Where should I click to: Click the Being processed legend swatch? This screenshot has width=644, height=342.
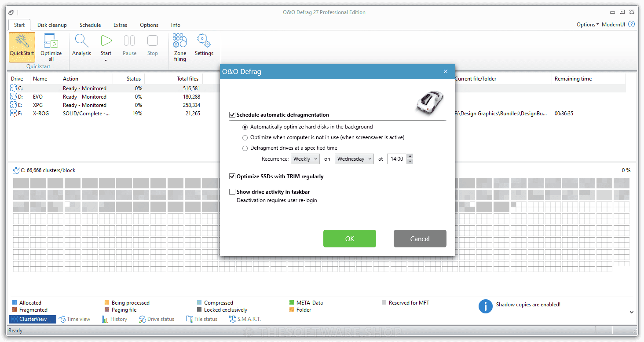pos(107,303)
